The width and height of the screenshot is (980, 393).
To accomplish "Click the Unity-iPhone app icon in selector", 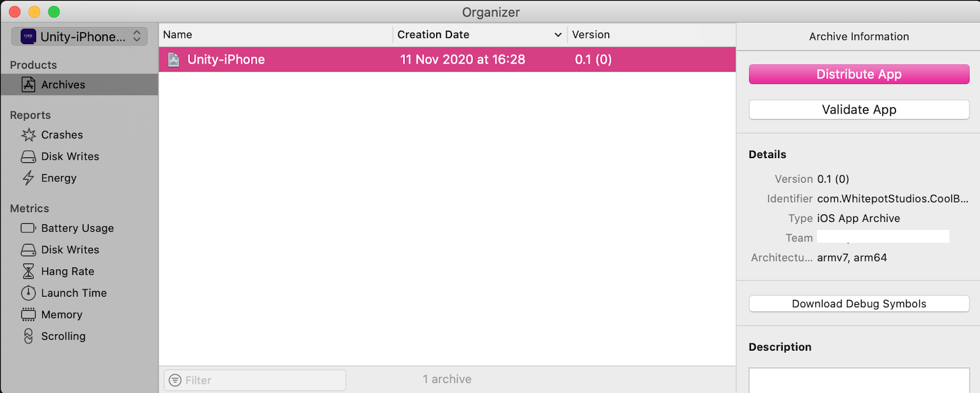I will (28, 36).
